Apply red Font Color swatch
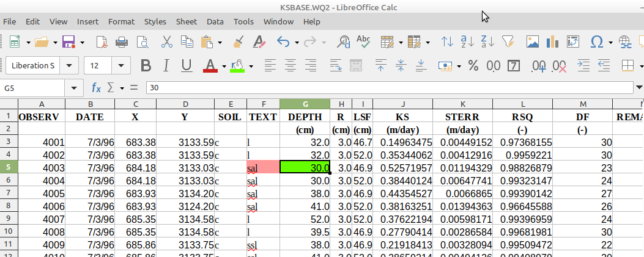 pos(210,65)
